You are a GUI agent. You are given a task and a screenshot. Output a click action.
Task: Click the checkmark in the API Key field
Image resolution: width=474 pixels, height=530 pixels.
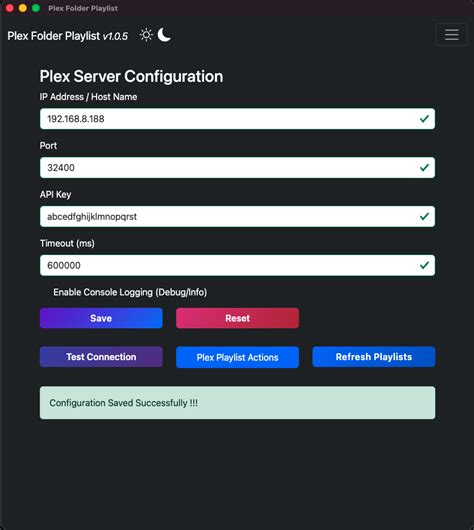(424, 216)
